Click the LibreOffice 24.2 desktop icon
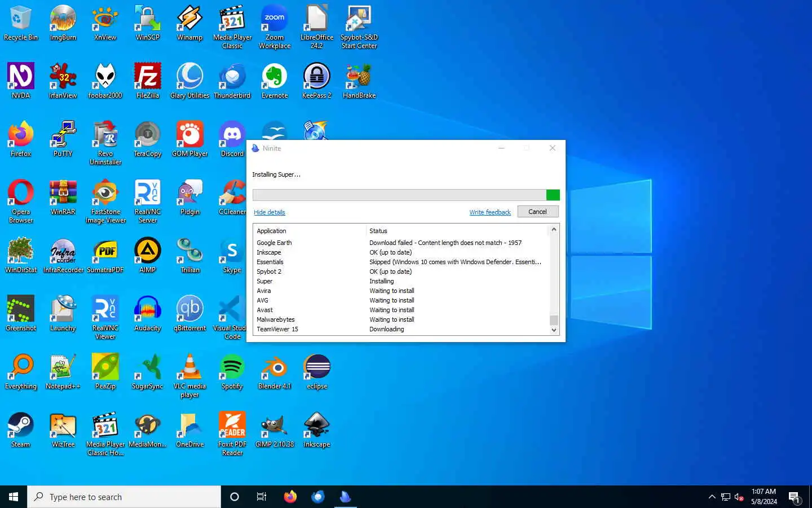Screen dimensions: 812x508 point(317,27)
